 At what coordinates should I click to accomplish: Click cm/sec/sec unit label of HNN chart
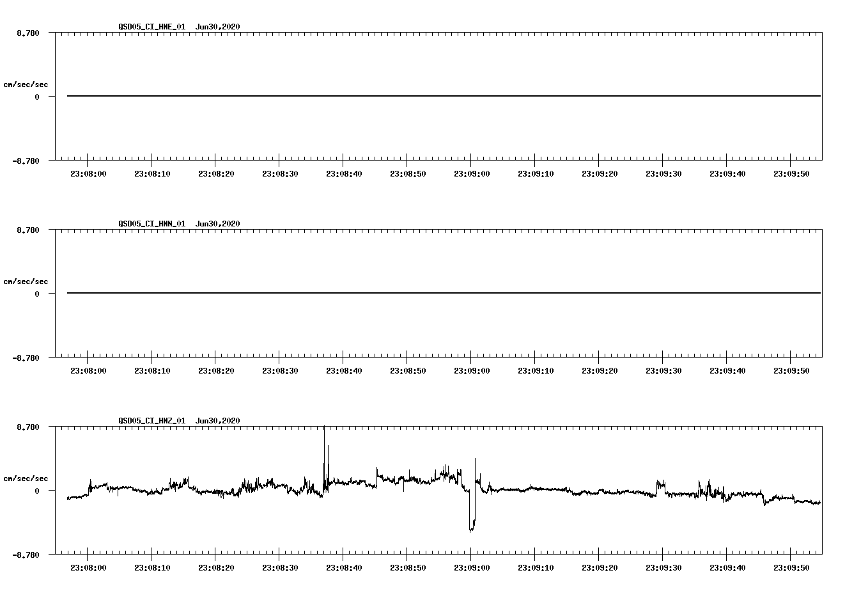pos(26,281)
